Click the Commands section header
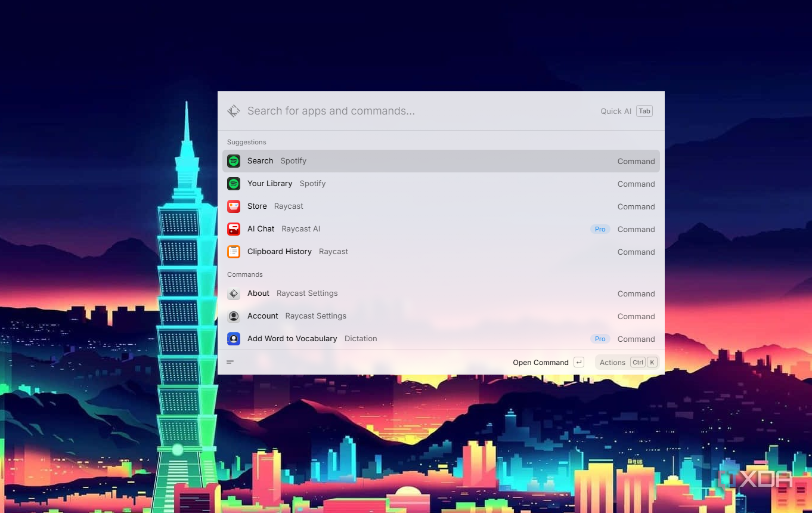Screen dimensions: 812x513 click(x=245, y=274)
